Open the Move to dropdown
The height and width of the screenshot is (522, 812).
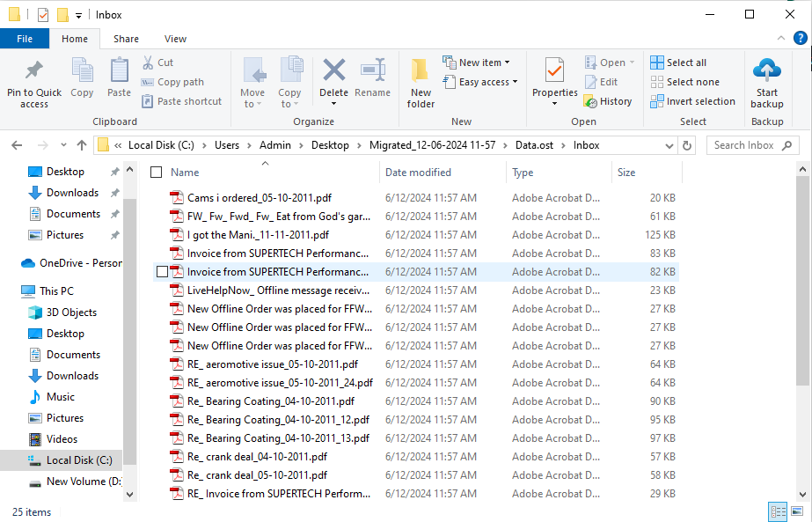click(252, 99)
